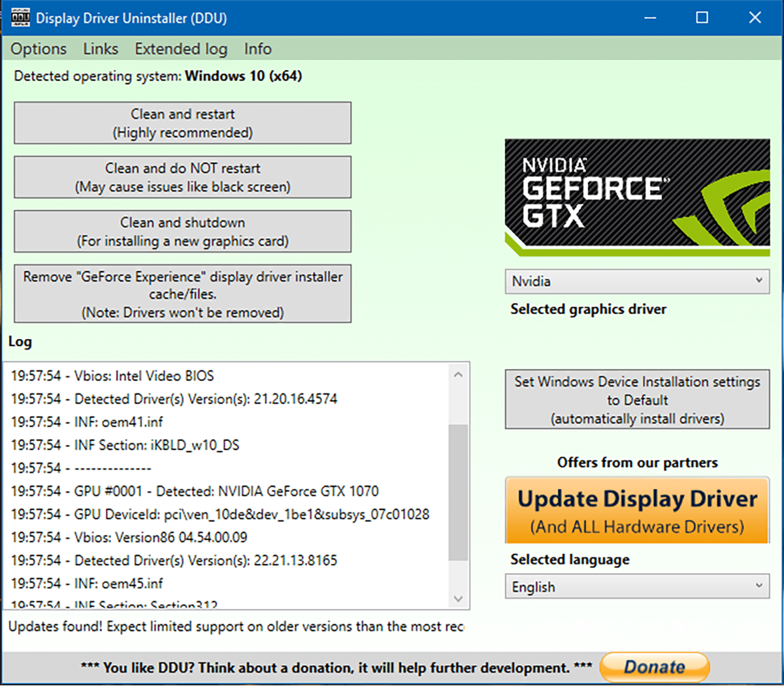Select log line 'Vbios: Version86 04.54.00.09'
Image resolution: width=784 pixels, height=686 pixels.
(129, 537)
